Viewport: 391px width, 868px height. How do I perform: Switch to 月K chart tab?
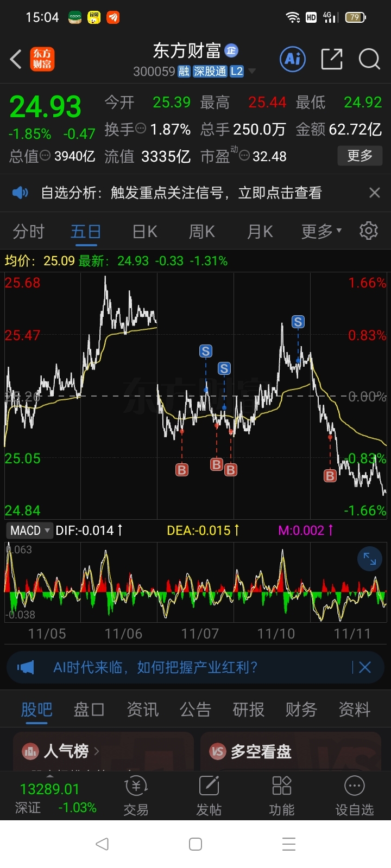[260, 232]
